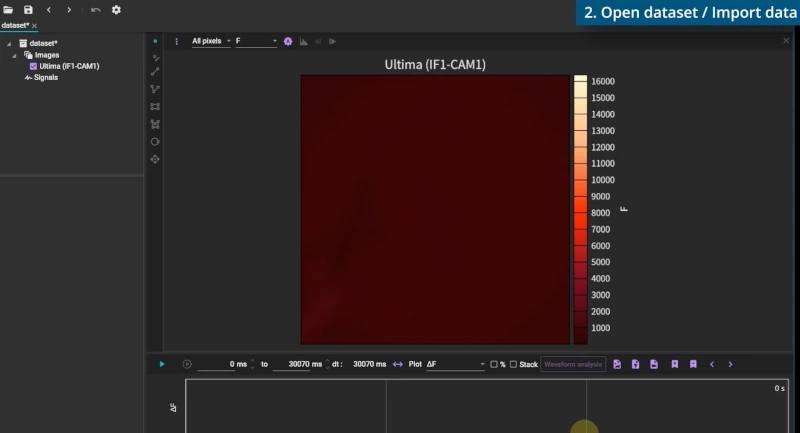800x433 pixels.
Task: Click the signal plot area
Action: coord(487,406)
